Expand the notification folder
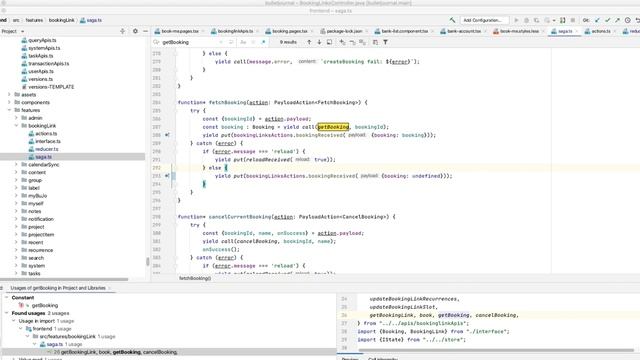 pos(16,219)
